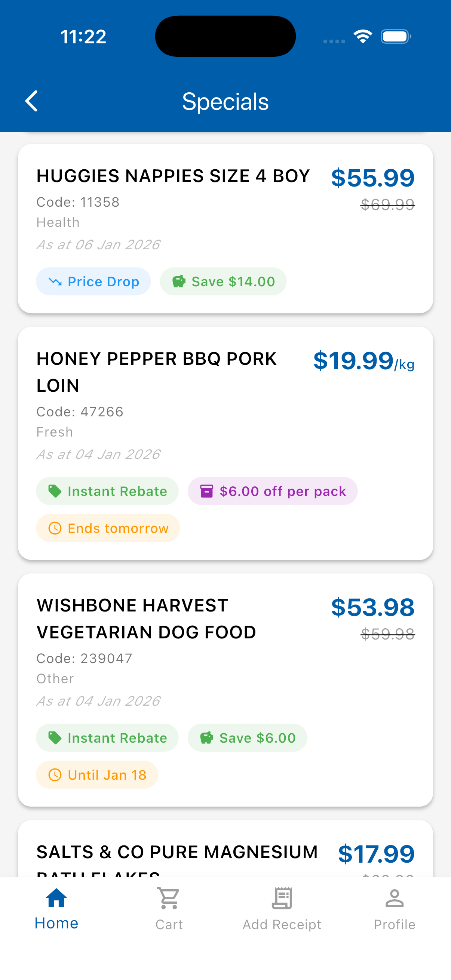Tap Instant Rebate badge on Wishbone dog food
The image size is (451, 980).
click(x=107, y=738)
